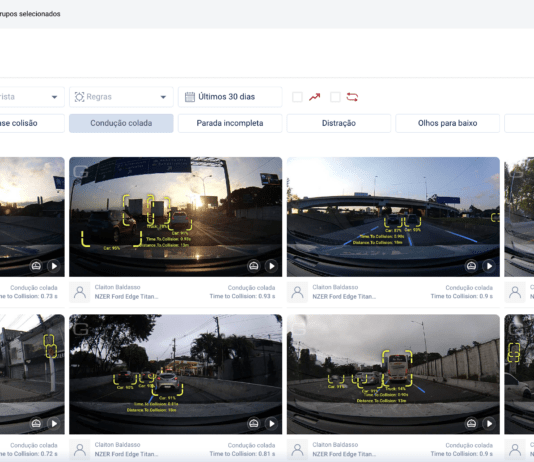Click driver avatar beside 0.81 s event

[x=80, y=450]
